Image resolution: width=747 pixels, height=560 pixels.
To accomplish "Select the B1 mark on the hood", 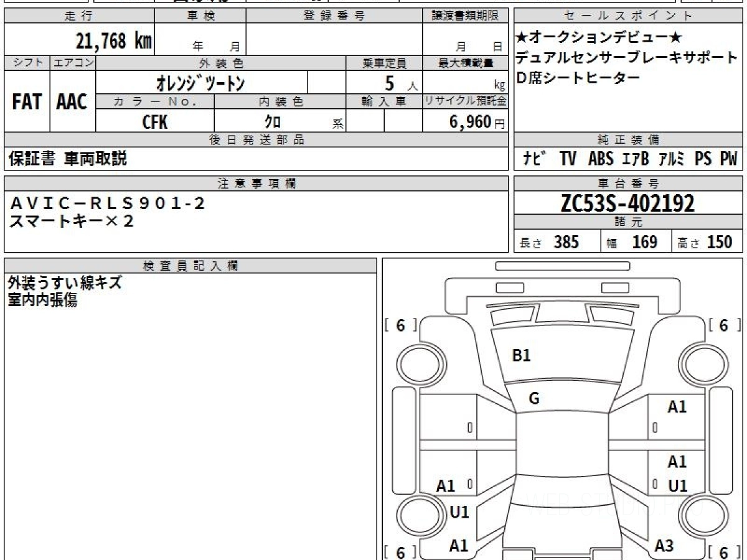I will pyautogui.click(x=521, y=355).
